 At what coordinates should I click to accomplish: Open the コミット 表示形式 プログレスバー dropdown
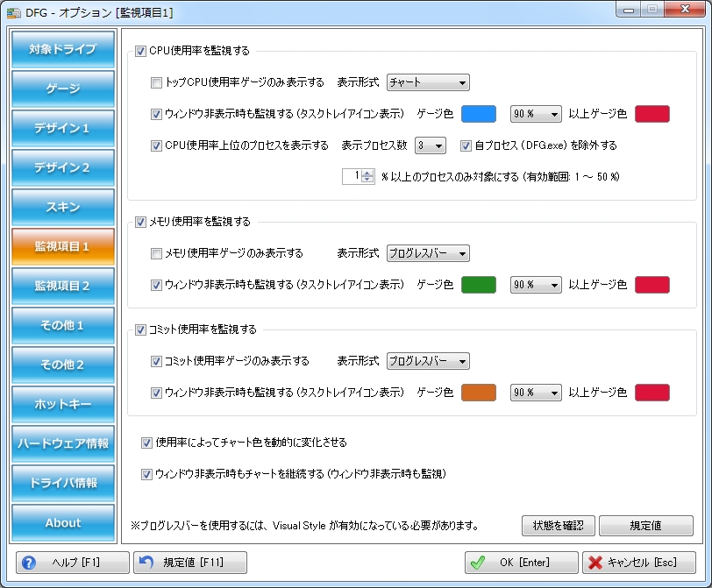click(x=428, y=361)
